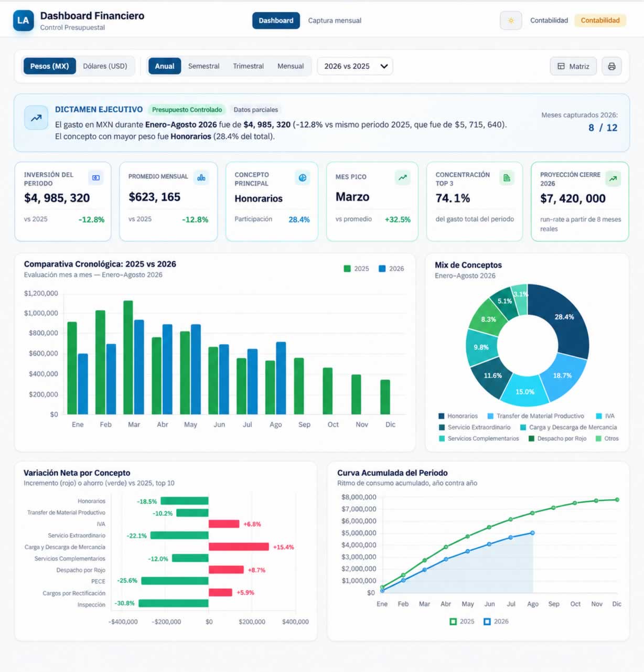This screenshot has width=644, height=672.
Task: Click the Otros legend swatch
Action: coord(598,439)
